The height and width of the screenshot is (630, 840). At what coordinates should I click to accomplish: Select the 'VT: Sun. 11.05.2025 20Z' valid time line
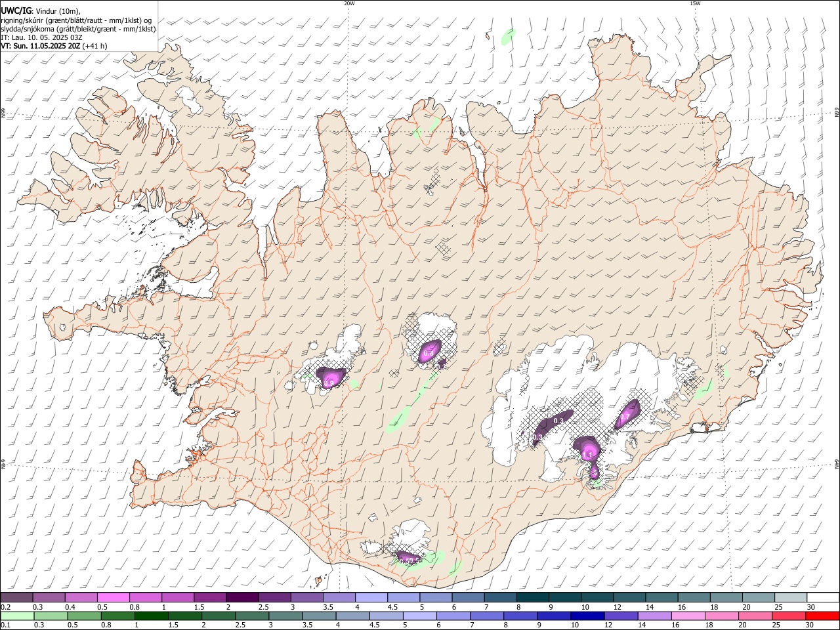click(41, 46)
